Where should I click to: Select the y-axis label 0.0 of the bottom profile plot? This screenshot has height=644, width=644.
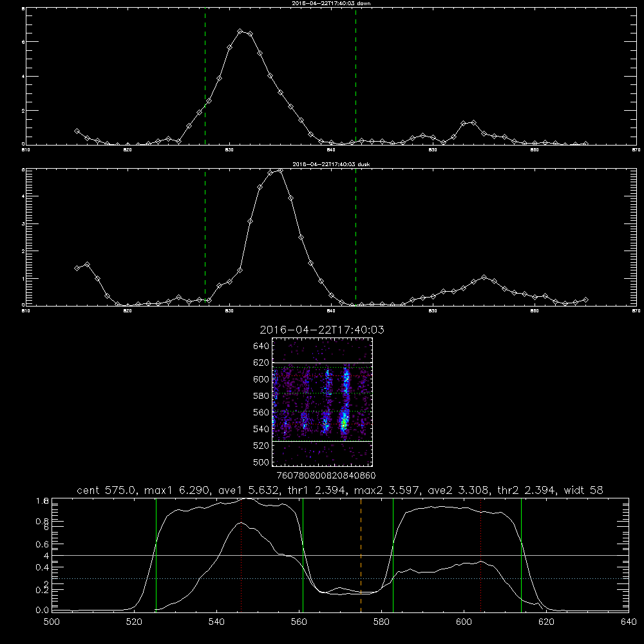(x=43, y=611)
